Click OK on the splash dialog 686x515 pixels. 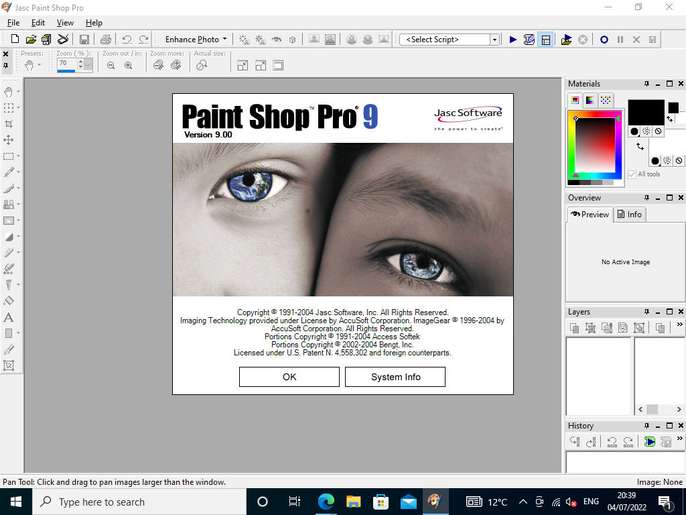[289, 377]
